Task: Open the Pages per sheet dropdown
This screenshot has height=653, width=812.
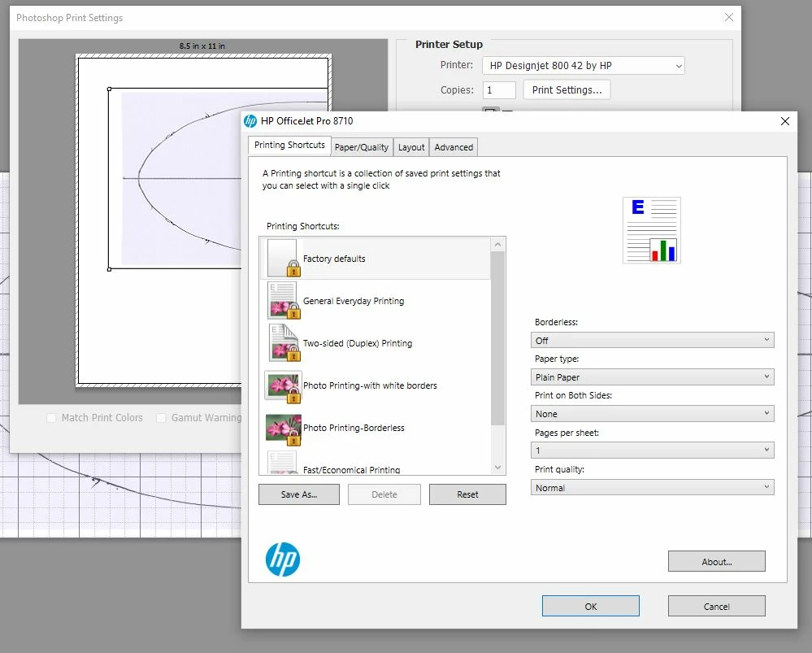Action: pyautogui.click(x=652, y=451)
